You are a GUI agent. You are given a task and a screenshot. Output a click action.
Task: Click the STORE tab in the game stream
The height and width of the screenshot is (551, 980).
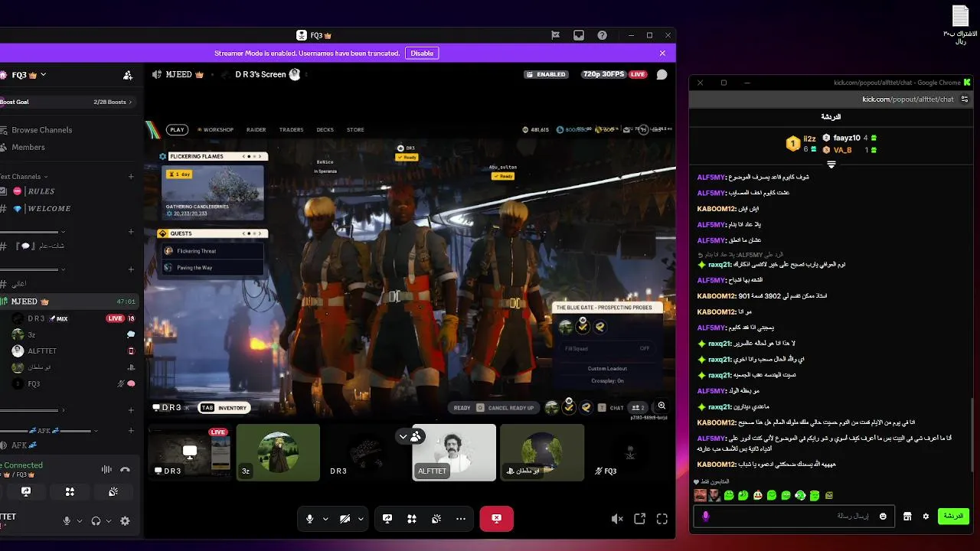(x=355, y=130)
